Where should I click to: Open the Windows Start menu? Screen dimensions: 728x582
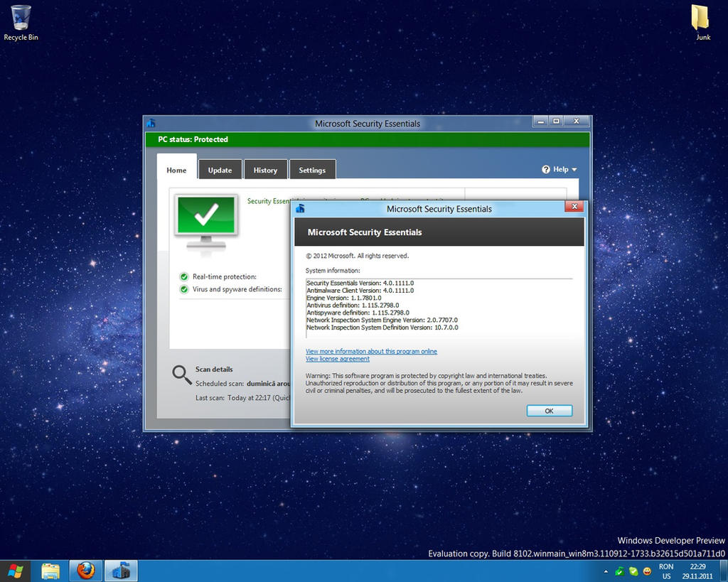14,571
